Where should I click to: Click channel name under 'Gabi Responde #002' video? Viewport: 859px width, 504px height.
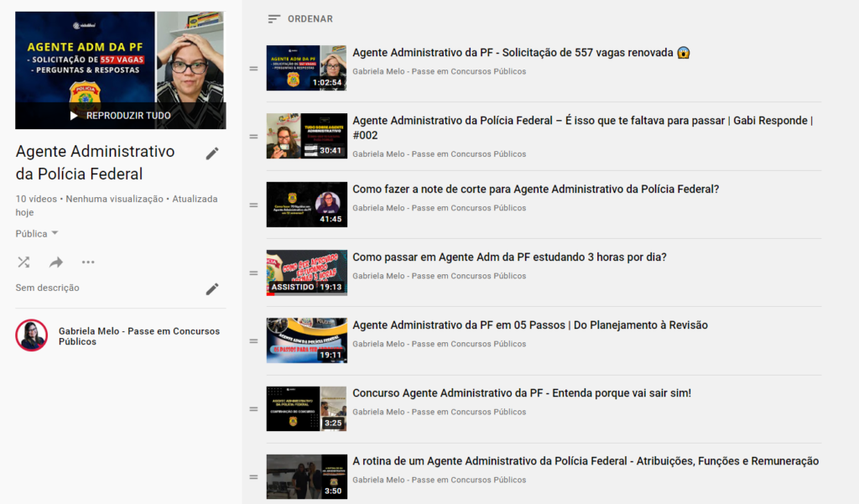pyautogui.click(x=440, y=154)
